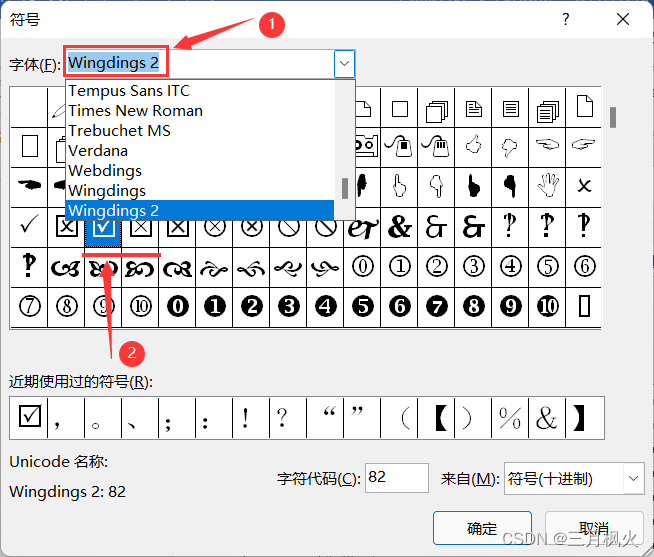654x557 pixels.
Task: Select circled number 8 outline symbol
Action: [x=66, y=307]
